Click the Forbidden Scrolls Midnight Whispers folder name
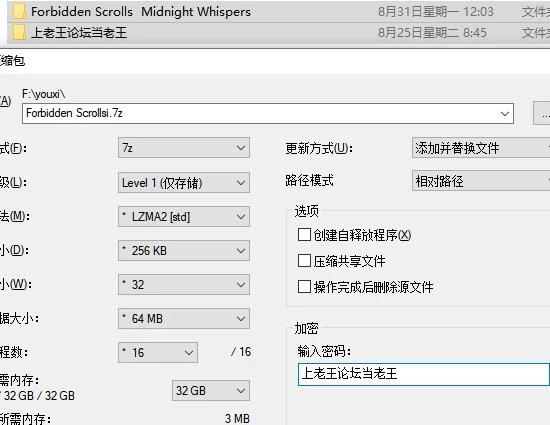Viewport: 550px width, 425px height. click(x=141, y=12)
